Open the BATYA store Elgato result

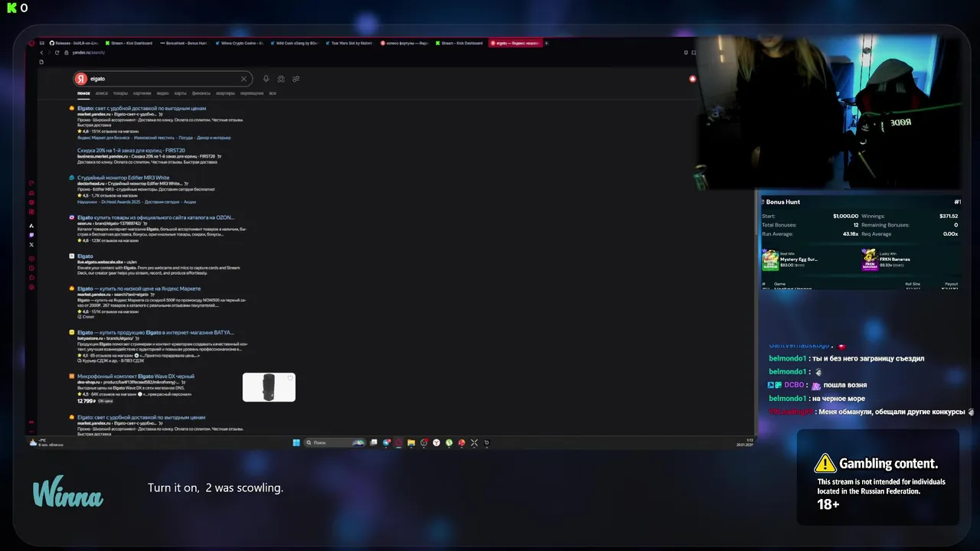[x=155, y=332]
